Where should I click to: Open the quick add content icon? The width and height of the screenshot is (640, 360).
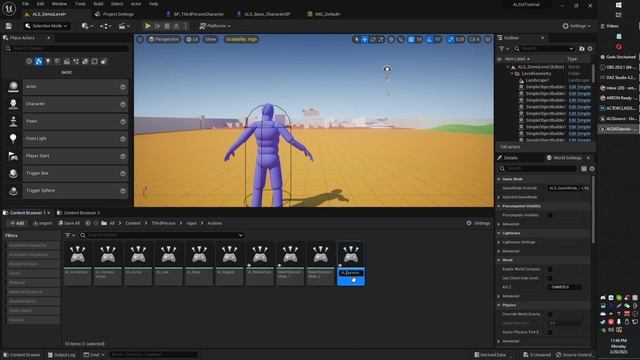click(87, 26)
